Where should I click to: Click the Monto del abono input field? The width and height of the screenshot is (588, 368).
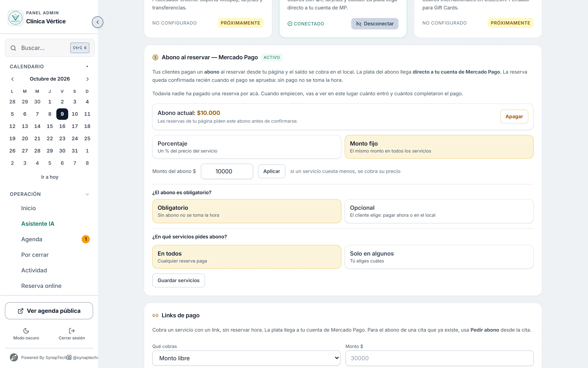pyautogui.click(x=227, y=171)
